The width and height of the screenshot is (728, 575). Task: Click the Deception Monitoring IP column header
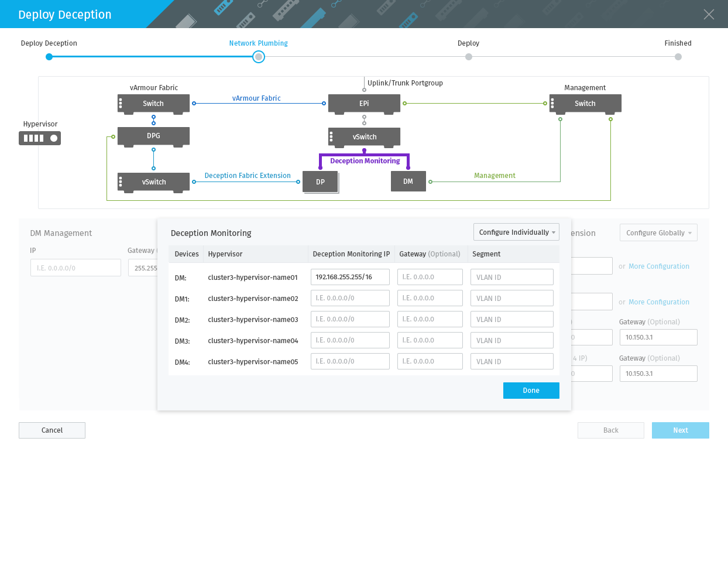coord(351,254)
